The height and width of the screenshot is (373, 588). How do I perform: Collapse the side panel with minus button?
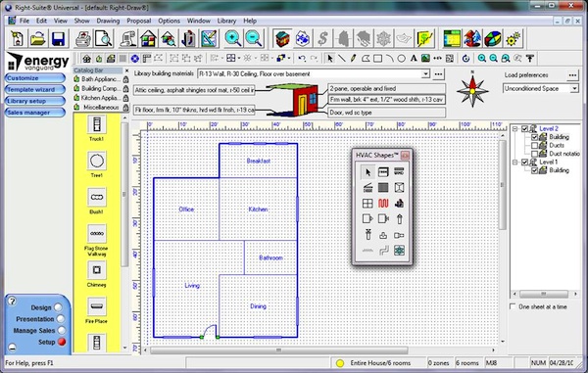[x=12, y=348]
